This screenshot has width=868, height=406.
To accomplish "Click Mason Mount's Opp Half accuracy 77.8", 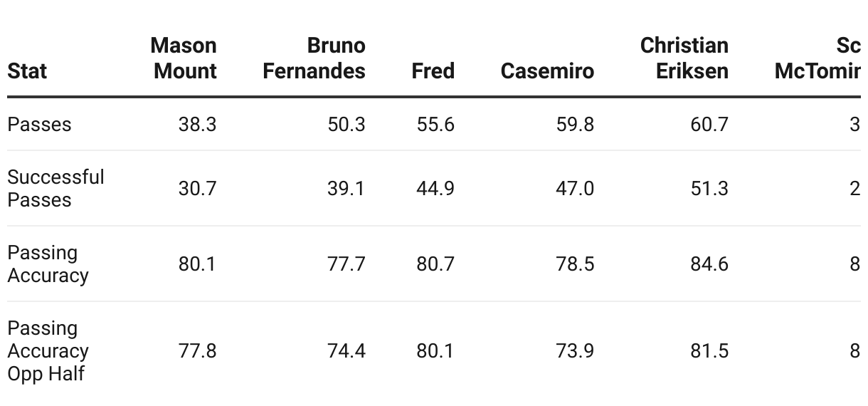I will [197, 351].
